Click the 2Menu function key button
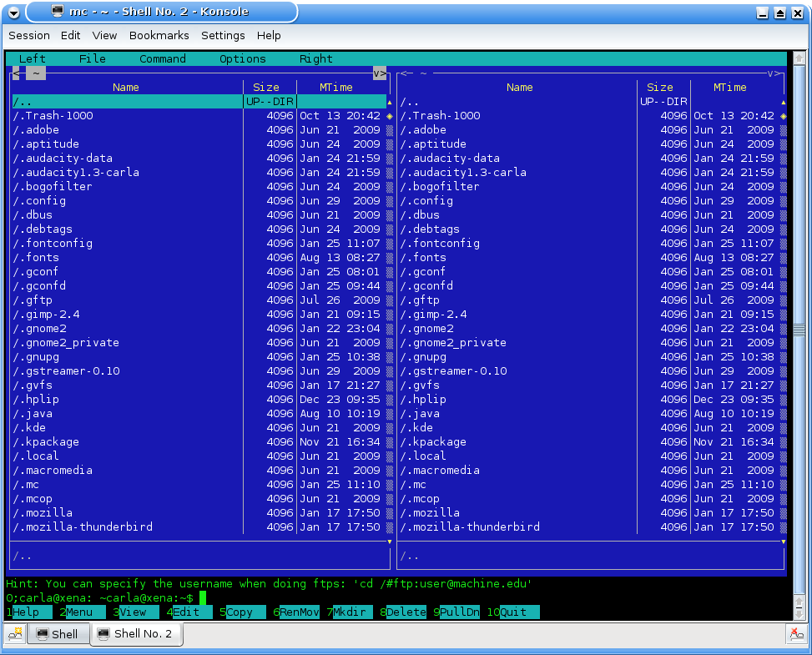Viewport: 812px width, 655px height. point(83,612)
